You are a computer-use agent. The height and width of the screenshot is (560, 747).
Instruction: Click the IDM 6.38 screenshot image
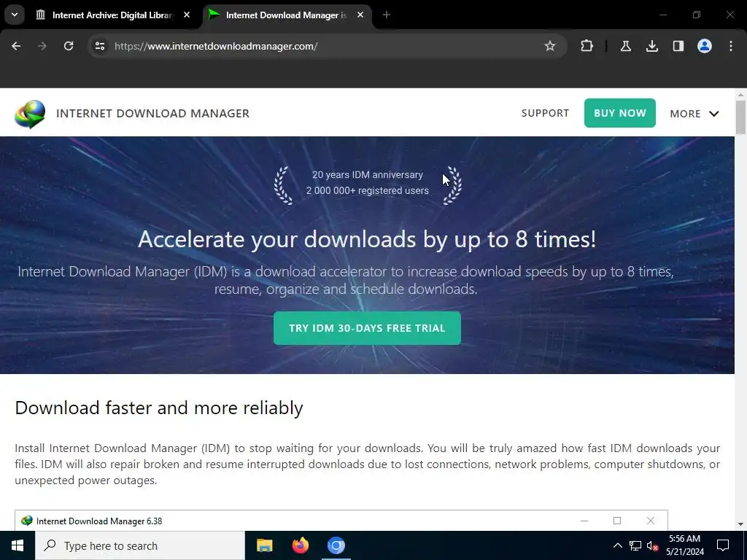(x=341, y=521)
